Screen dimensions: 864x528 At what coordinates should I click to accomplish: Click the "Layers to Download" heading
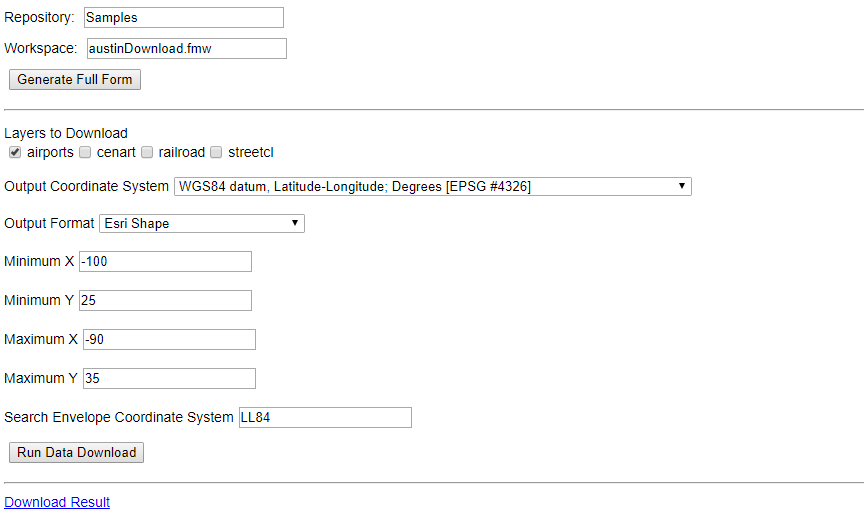tap(66, 133)
